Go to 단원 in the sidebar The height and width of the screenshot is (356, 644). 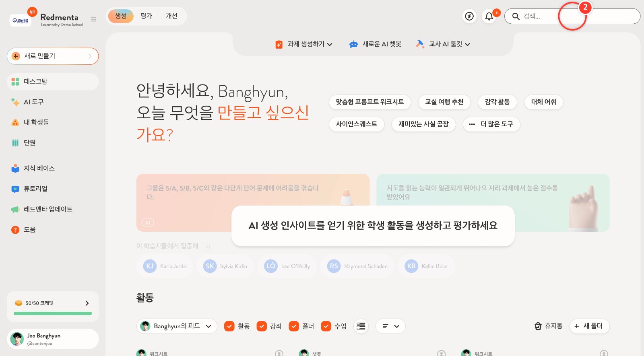pyautogui.click(x=53, y=143)
